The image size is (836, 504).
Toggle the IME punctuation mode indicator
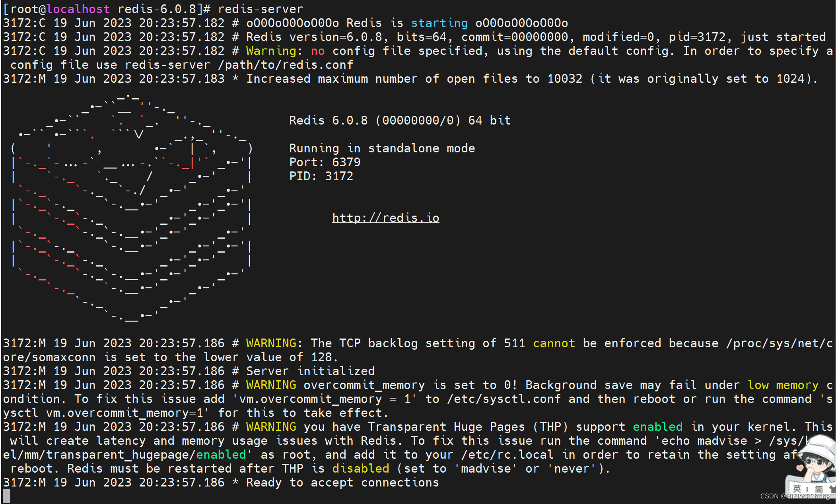(x=807, y=489)
